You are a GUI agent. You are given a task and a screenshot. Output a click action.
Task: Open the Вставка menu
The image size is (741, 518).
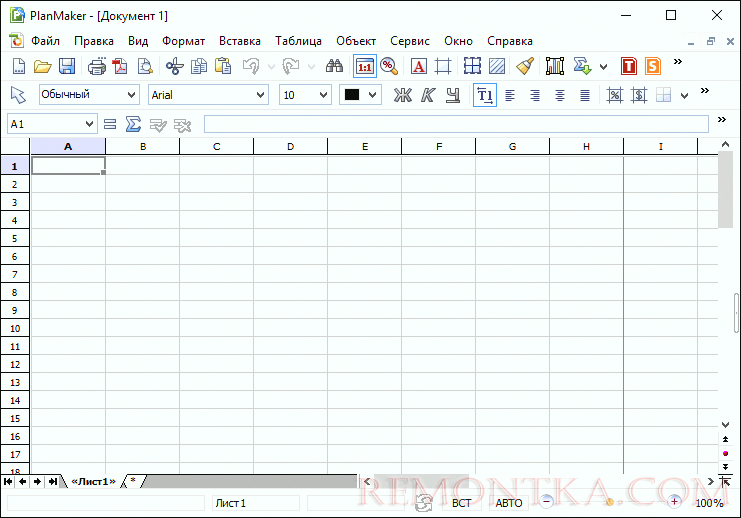coord(240,41)
